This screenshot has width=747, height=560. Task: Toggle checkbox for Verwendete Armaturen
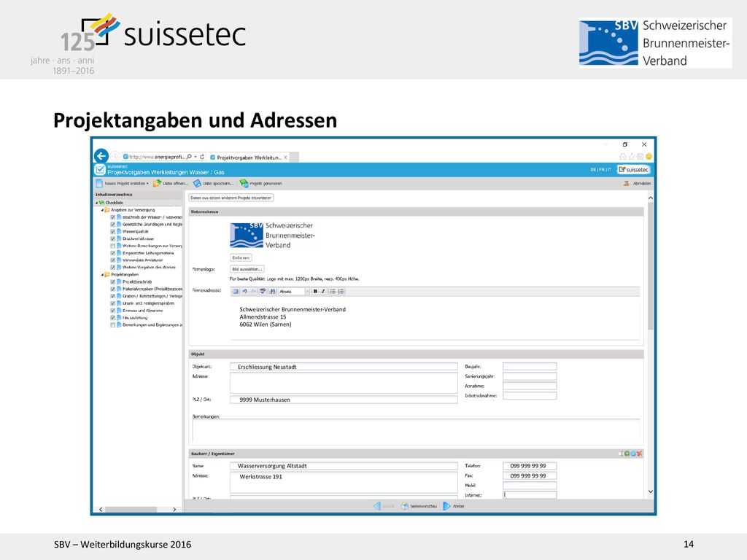point(113,260)
